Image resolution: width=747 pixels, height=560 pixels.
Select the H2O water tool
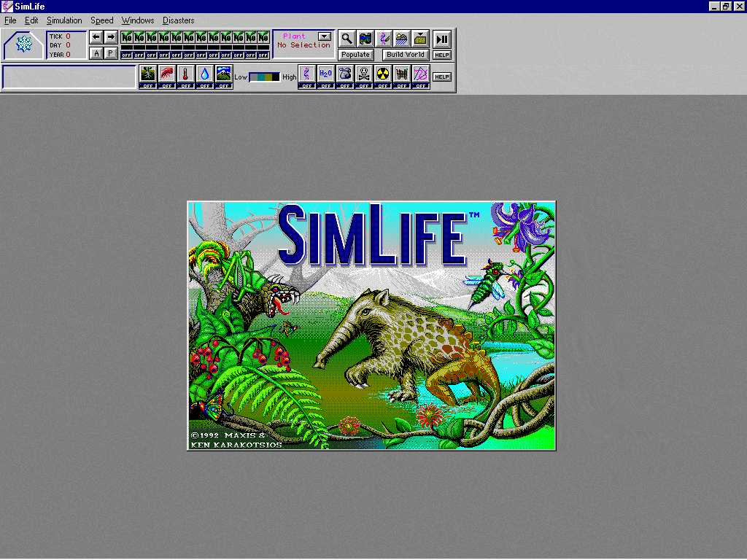pos(326,74)
